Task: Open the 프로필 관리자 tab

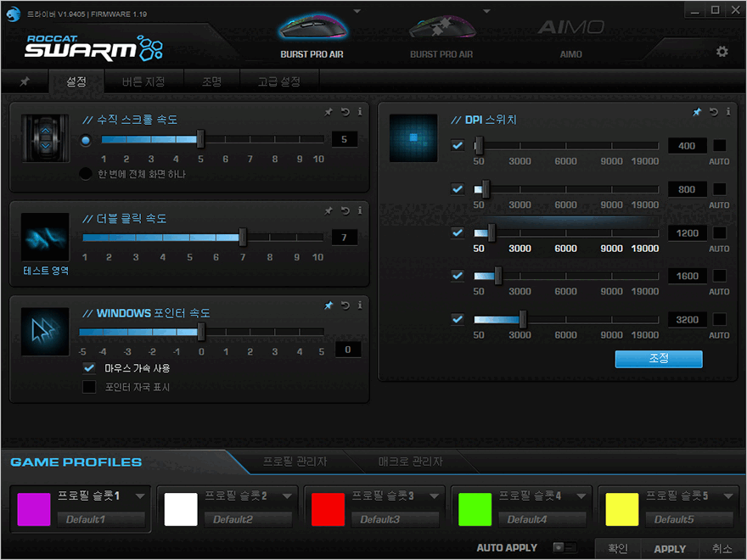Action: pyautogui.click(x=295, y=462)
